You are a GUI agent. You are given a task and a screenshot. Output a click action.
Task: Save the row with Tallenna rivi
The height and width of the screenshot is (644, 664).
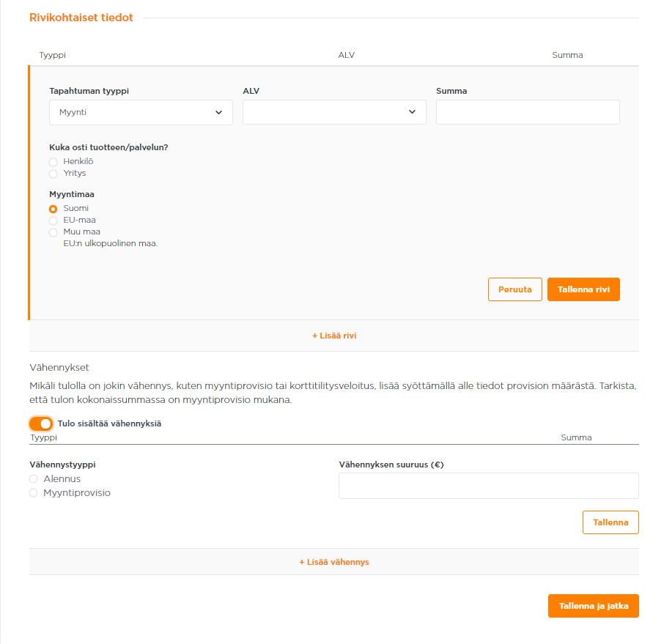583,289
